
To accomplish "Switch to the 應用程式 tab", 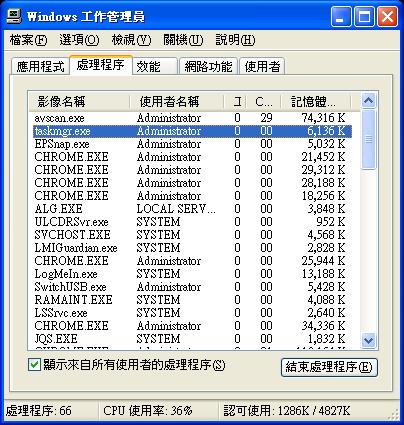I will (x=40, y=66).
